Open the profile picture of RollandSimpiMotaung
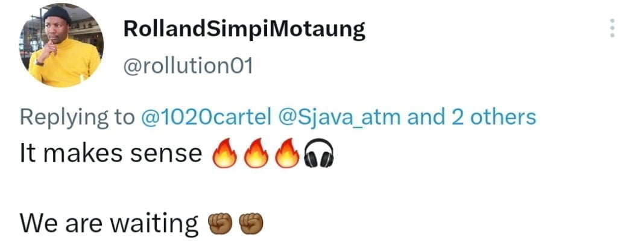The height and width of the screenshot is (246, 644). tap(61, 45)
